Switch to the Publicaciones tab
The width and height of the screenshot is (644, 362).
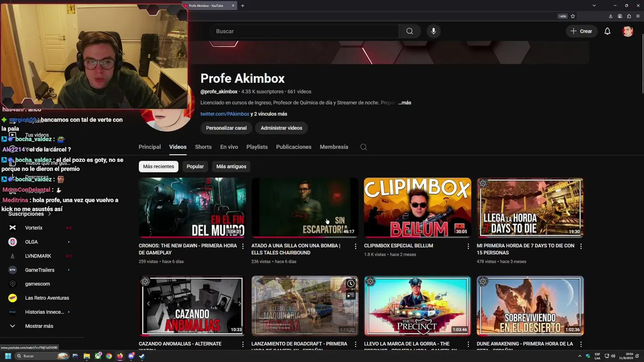[294, 147]
